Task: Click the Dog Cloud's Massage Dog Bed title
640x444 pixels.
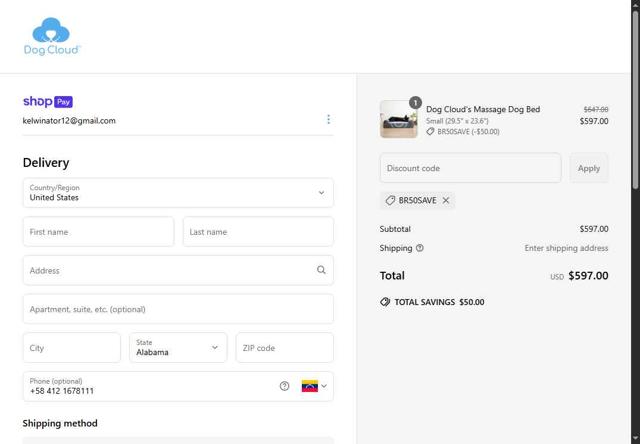Action: coord(483,109)
